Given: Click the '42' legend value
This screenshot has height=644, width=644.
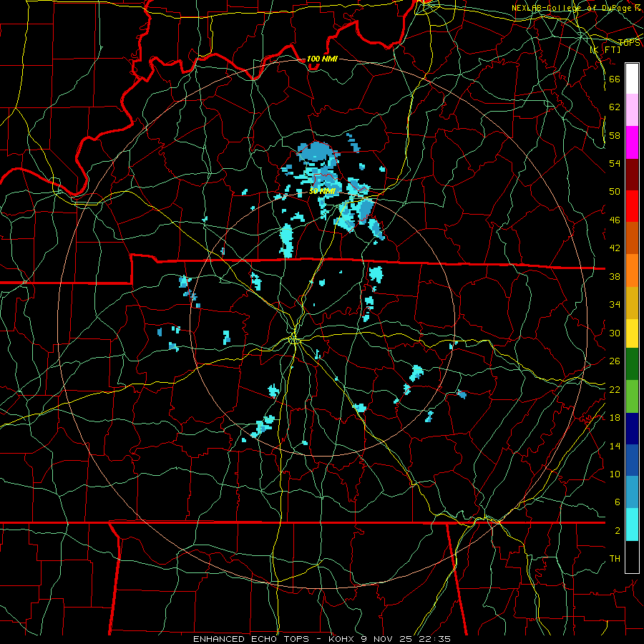Looking at the screenshot, I should [615, 248].
